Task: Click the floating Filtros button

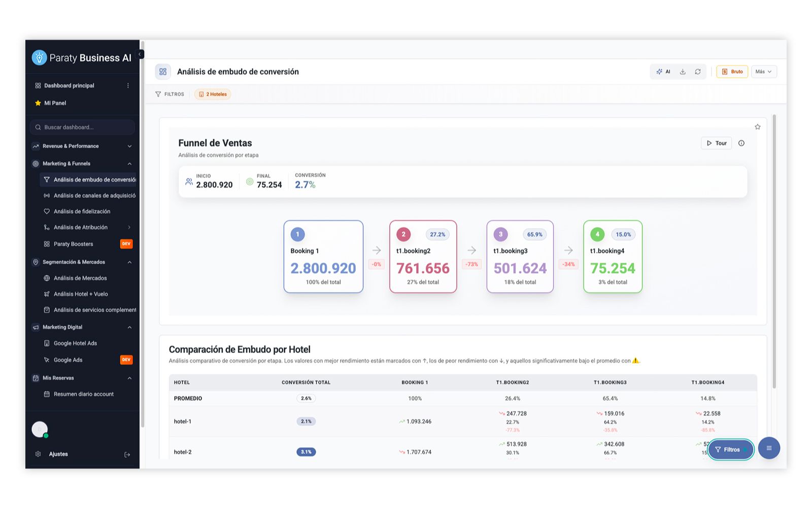Action: [731, 450]
